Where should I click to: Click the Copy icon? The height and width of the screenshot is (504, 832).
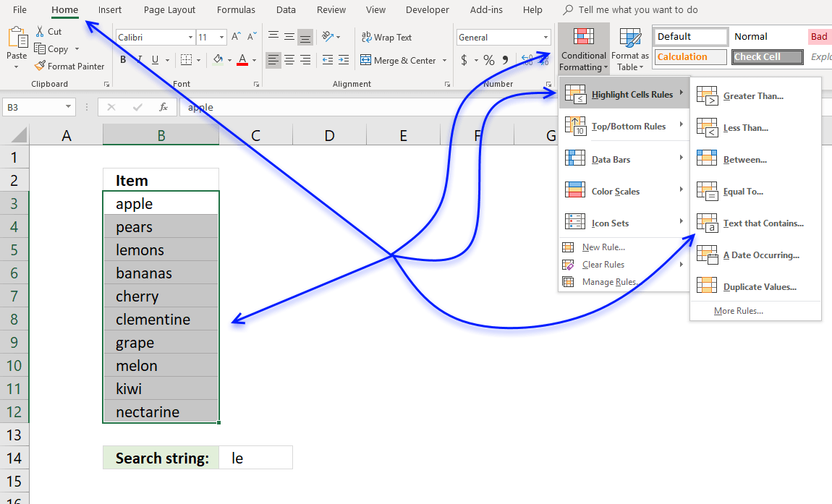(40, 48)
